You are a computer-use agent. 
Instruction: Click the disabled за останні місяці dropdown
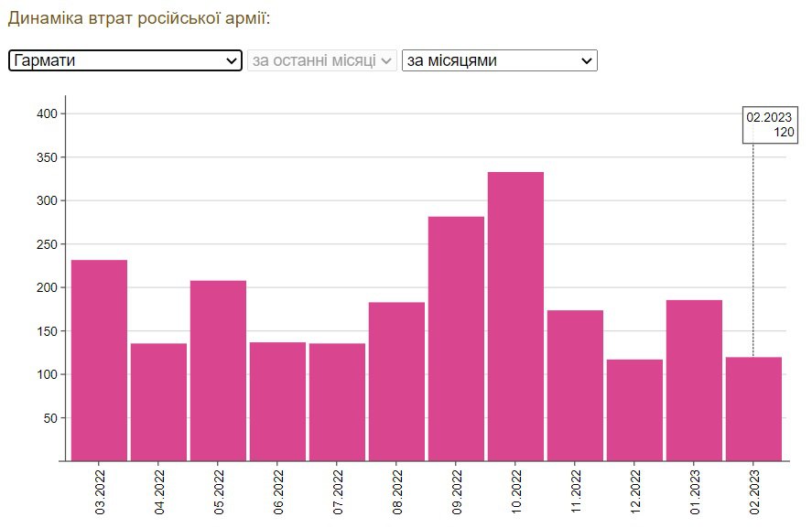(x=321, y=60)
